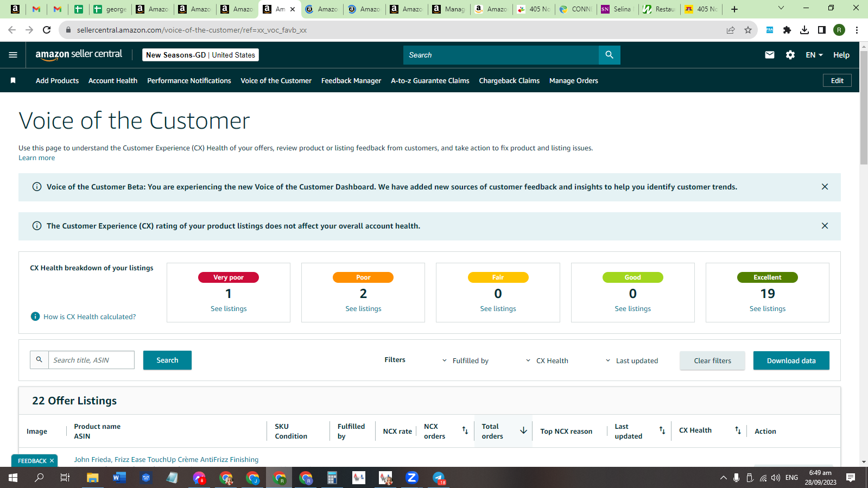Open the Chrome downloads icon

804,30
